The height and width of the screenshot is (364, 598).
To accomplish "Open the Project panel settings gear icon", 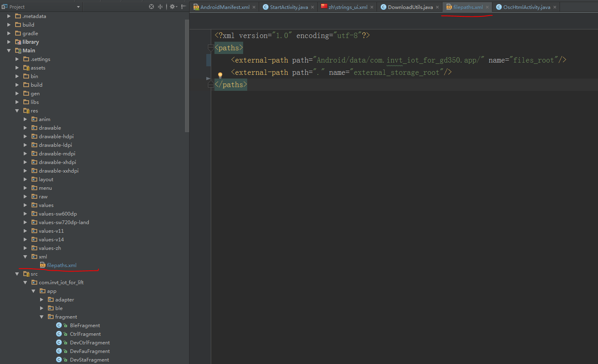I will [x=172, y=7].
